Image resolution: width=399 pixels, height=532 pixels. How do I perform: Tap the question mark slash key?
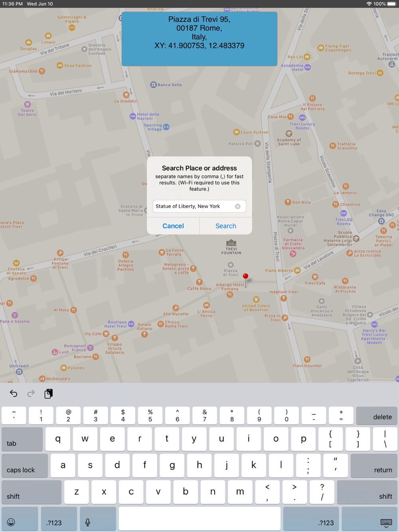coord(322,492)
